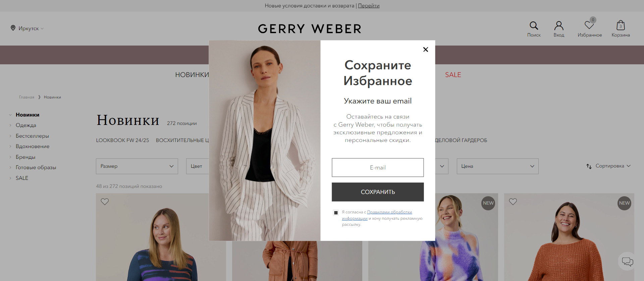
Task: Open Правилами обработки информации link
Action: 377,215
